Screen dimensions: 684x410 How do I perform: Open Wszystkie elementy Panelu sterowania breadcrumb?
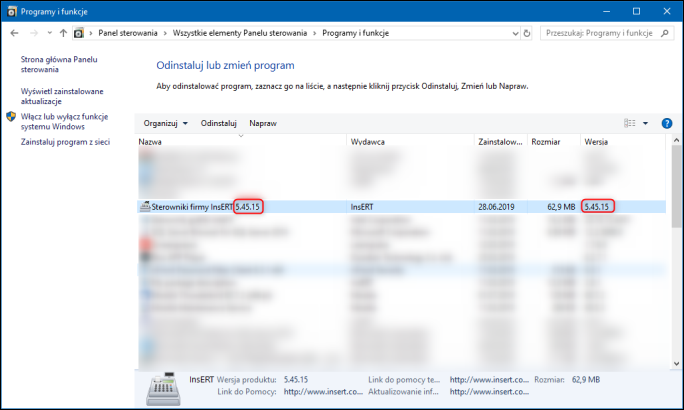(x=240, y=33)
